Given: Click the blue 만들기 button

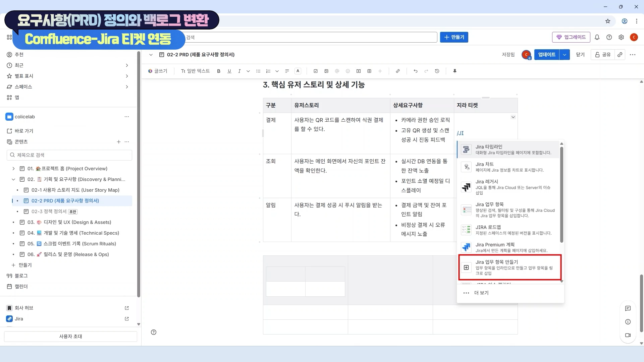Looking at the screenshot, I should [x=454, y=37].
